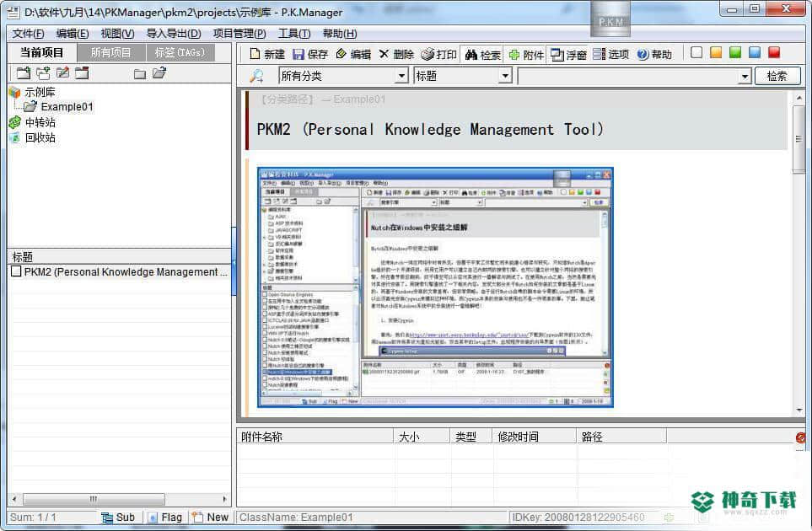Screen dimensions: 812x531
Task: Click the New icon in the status bar
Action: click(197, 517)
